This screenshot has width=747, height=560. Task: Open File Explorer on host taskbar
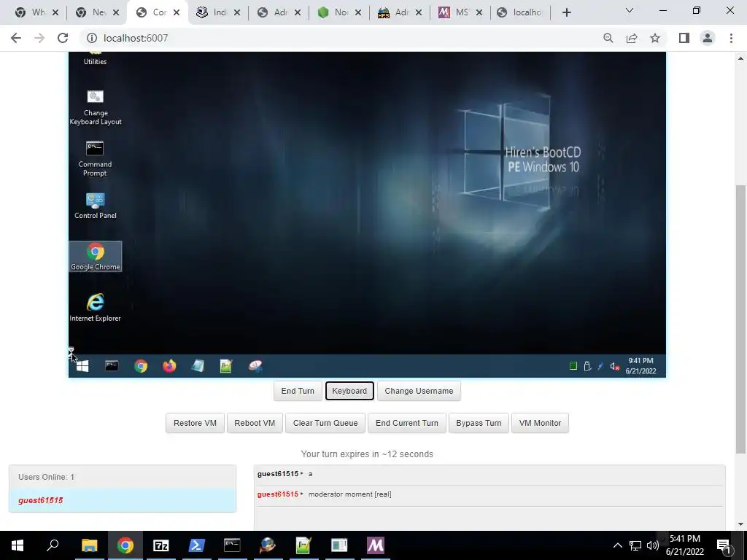(89, 545)
